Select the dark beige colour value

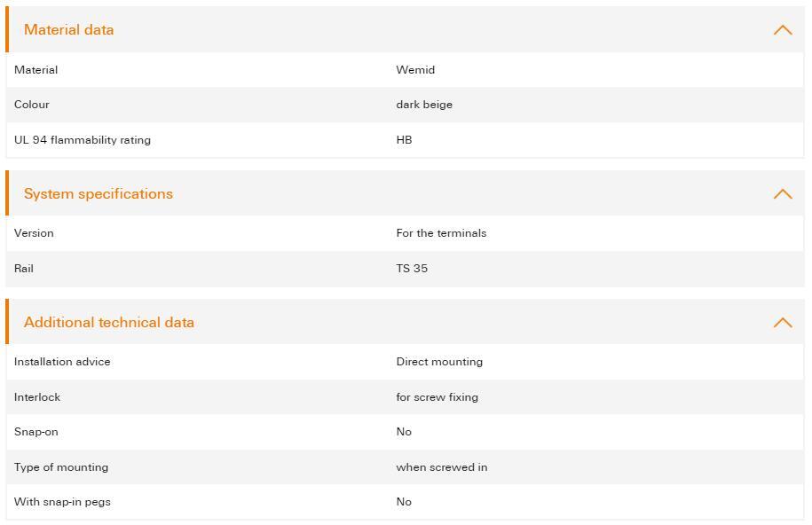point(424,105)
